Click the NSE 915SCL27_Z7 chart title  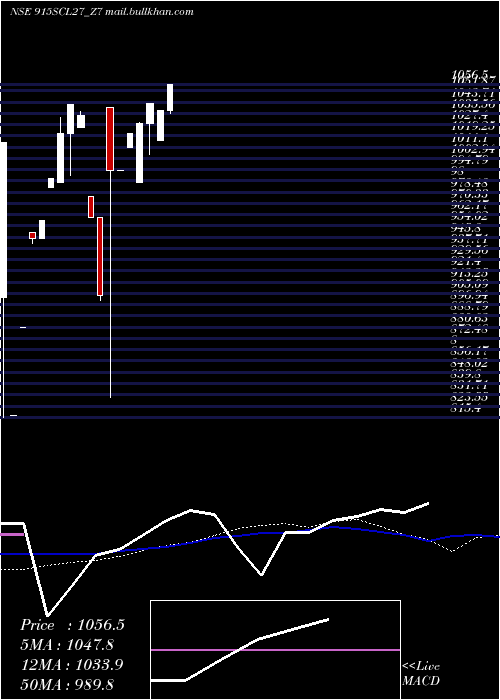pyautogui.click(x=102, y=12)
